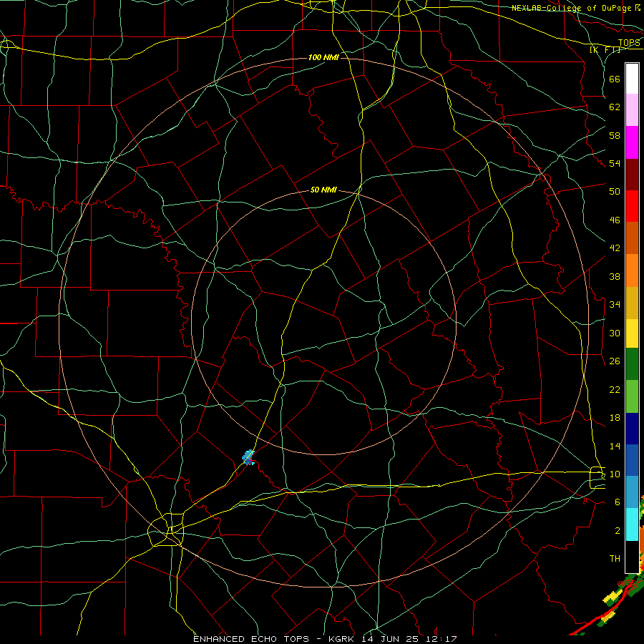Click the 14 value on legend scale
Screen dimensions: 644x644
615,446
